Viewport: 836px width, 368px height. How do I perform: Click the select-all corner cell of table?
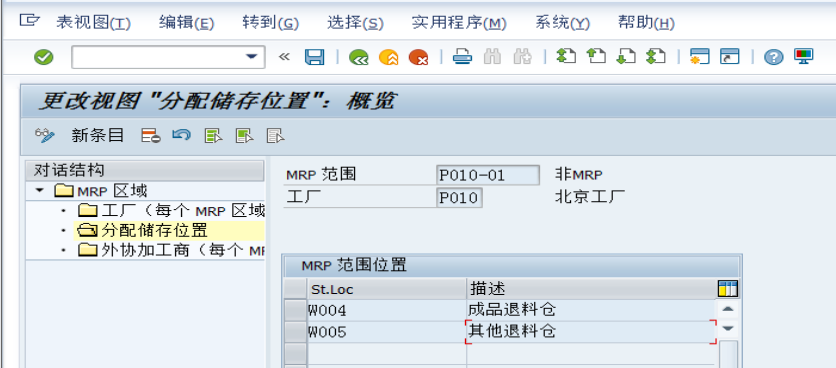click(x=295, y=289)
